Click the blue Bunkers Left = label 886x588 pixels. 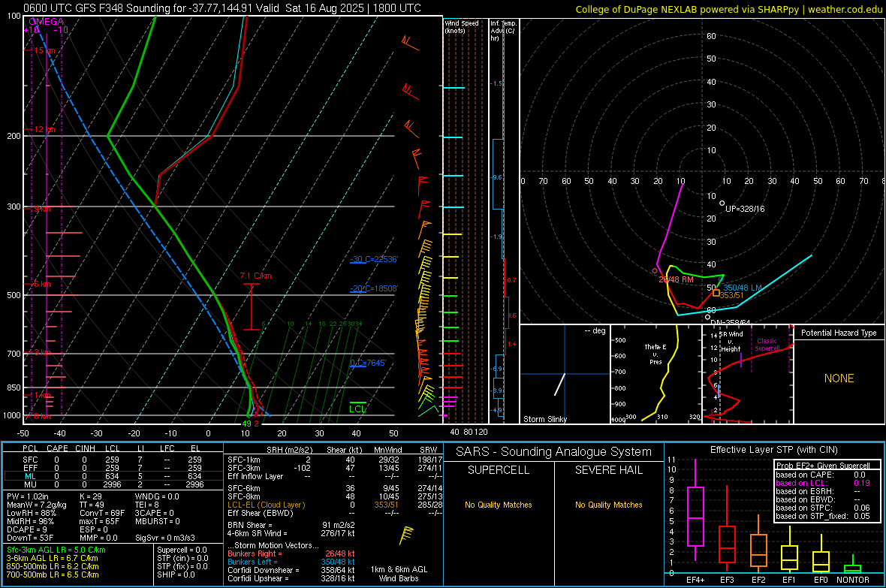pos(252,562)
